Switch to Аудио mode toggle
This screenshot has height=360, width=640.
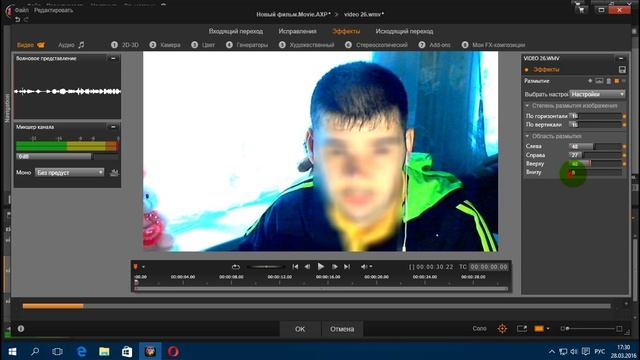coord(71,45)
